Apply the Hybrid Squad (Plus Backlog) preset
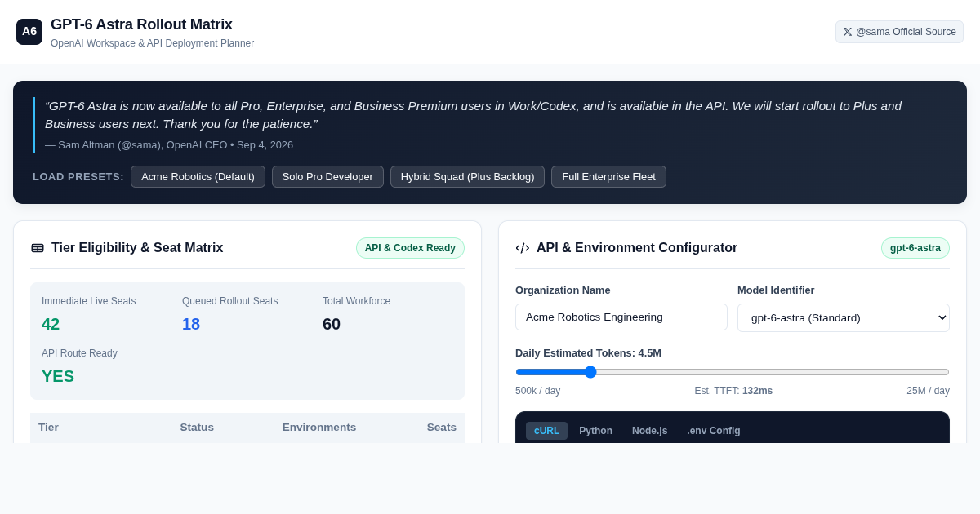The width and height of the screenshot is (980, 514). click(x=467, y=177)
